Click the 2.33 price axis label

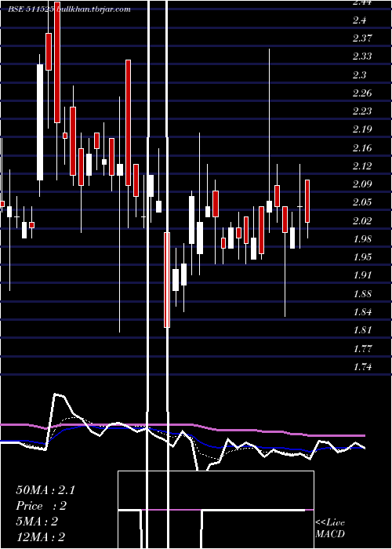[x=362, y=56]
